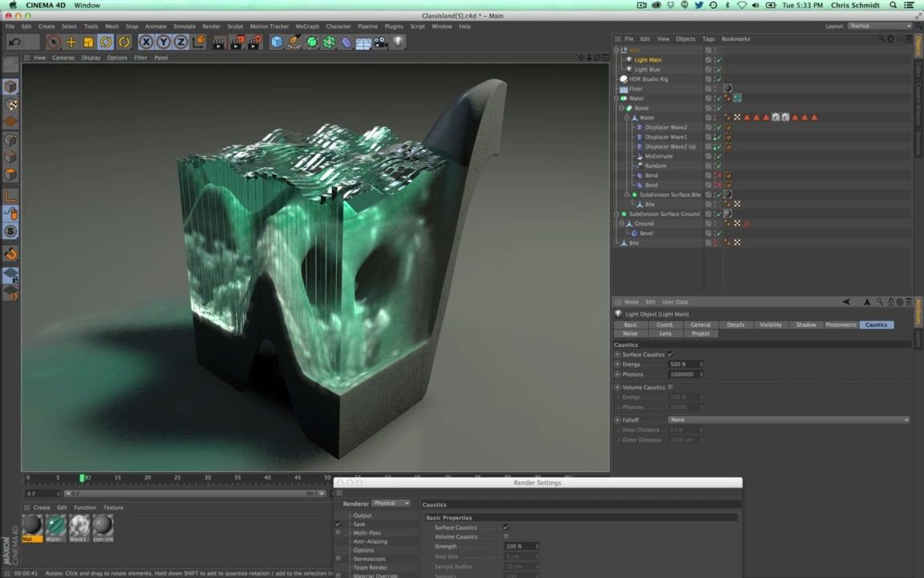Click the Bend deformer icon
This screenshot has width=924, height=578.
click(x=346, y=42)
